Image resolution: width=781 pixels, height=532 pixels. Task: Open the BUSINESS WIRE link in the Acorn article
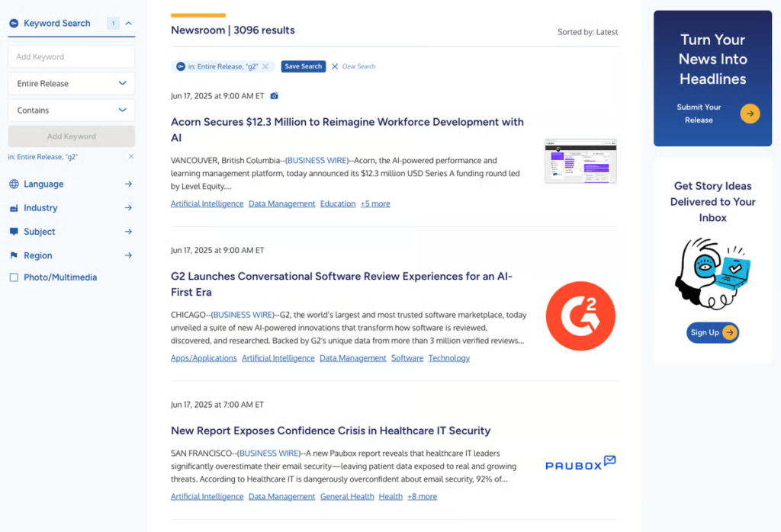(317, 160)
